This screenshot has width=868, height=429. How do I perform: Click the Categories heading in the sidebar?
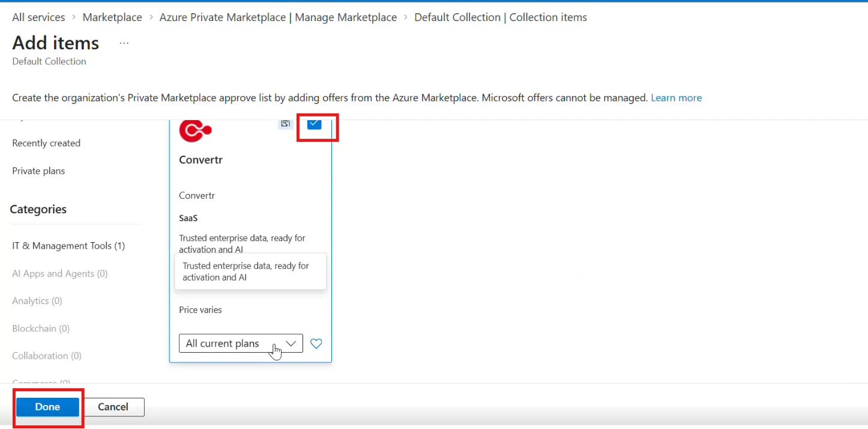38,209
